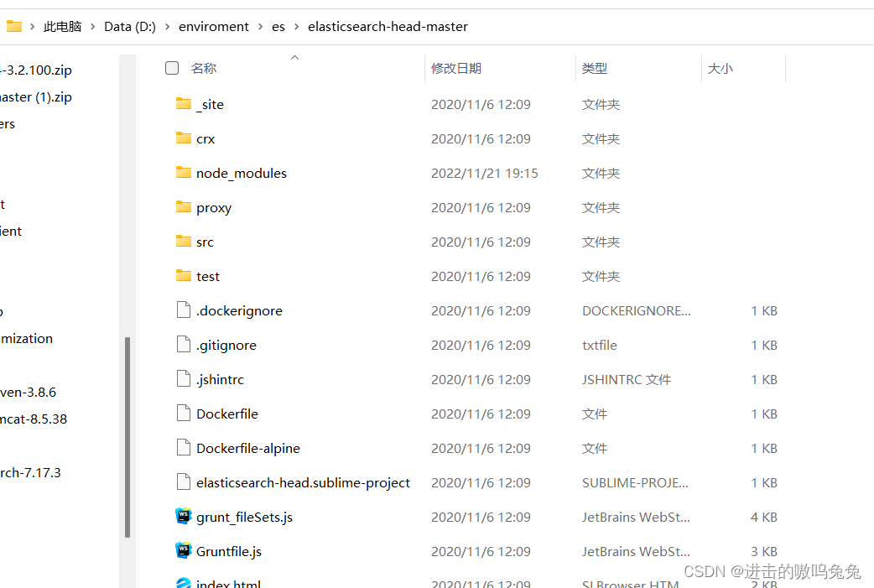
Task: Select the rch-7.17.3 item in navigation pane
Action: (x=31, y=472)
